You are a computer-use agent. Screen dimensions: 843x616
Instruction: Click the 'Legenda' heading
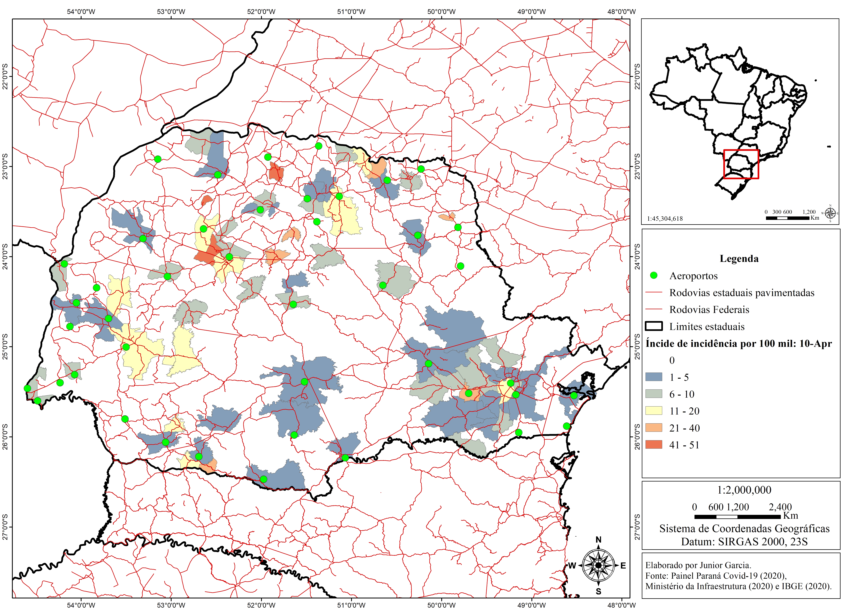click(739, 259)
